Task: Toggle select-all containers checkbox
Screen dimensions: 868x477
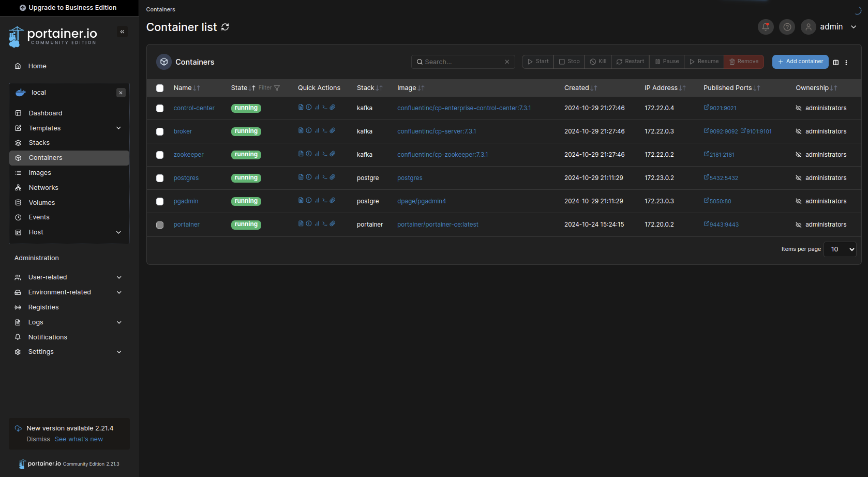Action: pyautogui.click(x=160, y=88)
